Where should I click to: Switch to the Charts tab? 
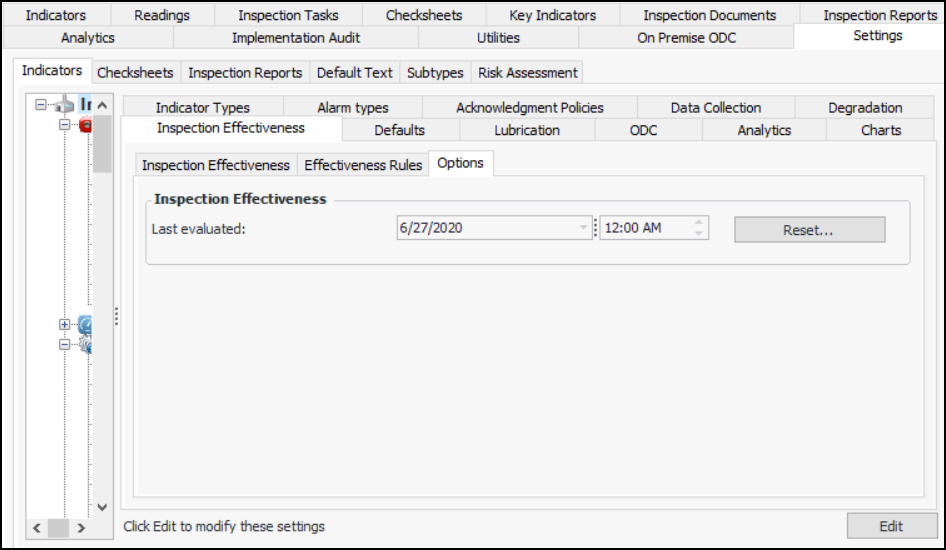(881, 130)
